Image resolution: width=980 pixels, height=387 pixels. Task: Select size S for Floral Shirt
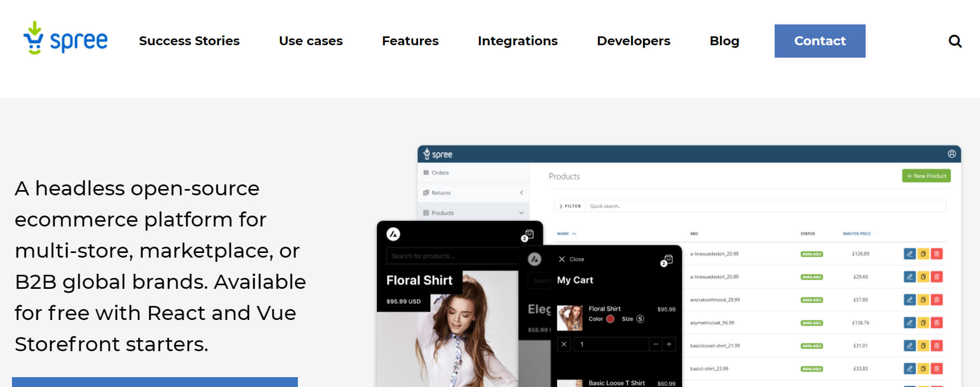[640, 319]
